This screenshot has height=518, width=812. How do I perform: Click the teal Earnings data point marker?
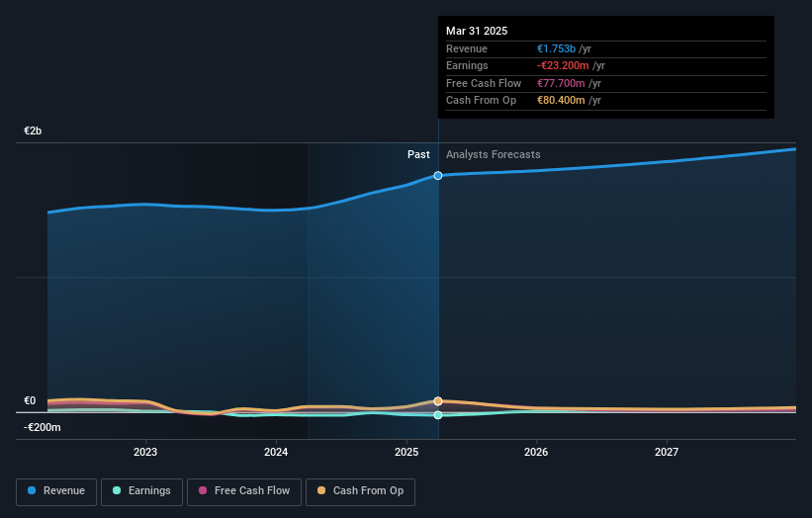click(x=438, y=415)
